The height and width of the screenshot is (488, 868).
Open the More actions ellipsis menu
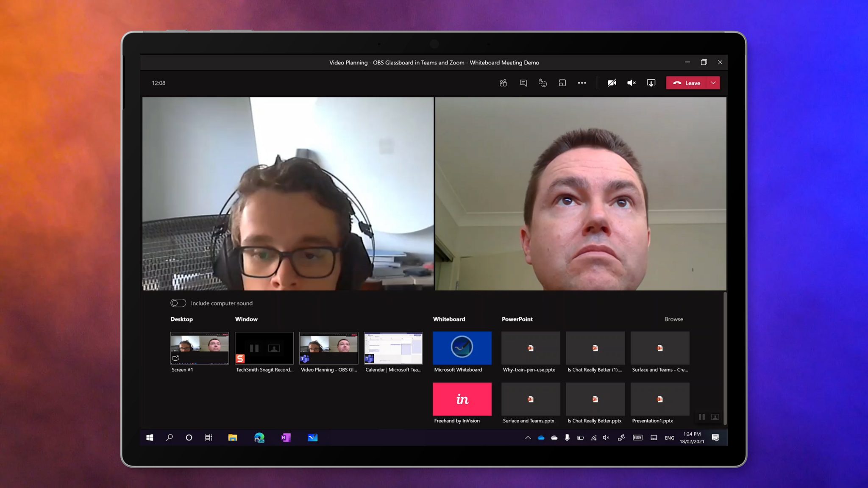point(582,83)
